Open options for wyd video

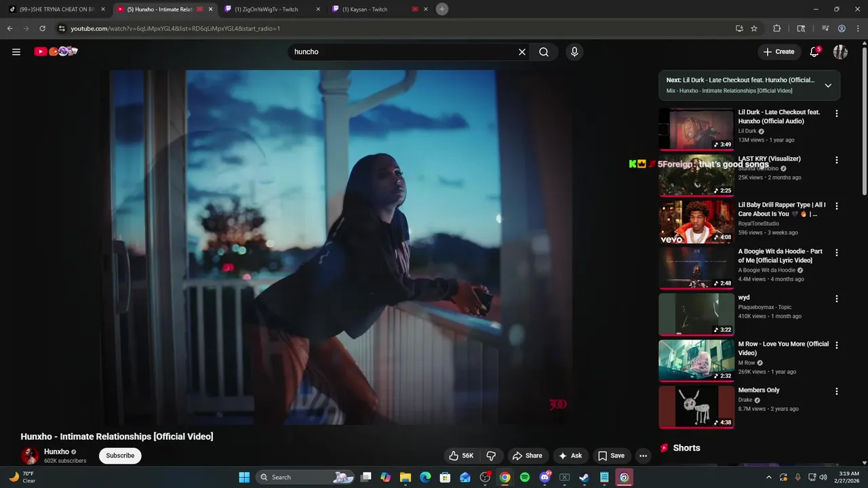(836, 298)
